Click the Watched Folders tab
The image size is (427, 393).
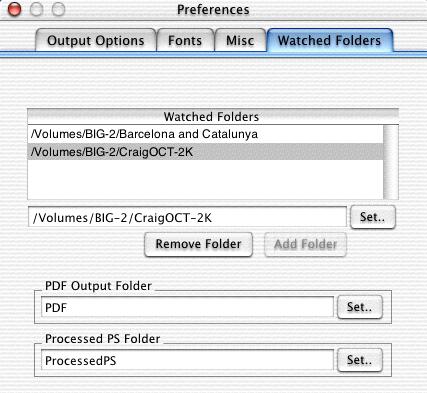(x=330, y=40)
